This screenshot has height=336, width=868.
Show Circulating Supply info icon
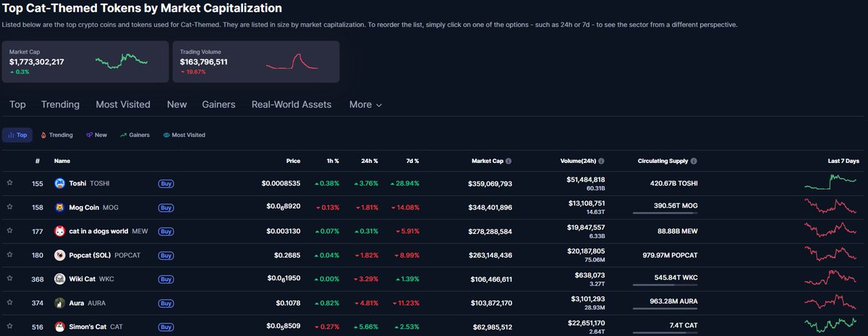point(694,161)
